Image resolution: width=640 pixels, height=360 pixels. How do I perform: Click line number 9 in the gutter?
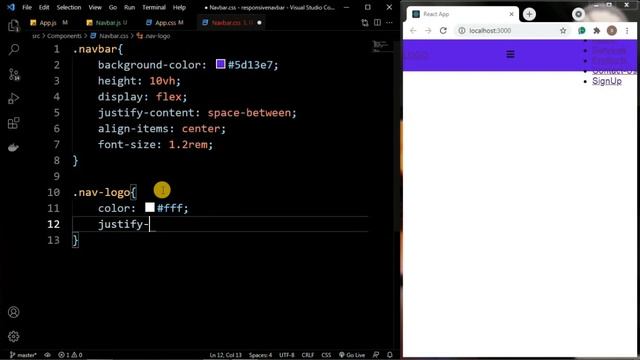tap(56, 176)
